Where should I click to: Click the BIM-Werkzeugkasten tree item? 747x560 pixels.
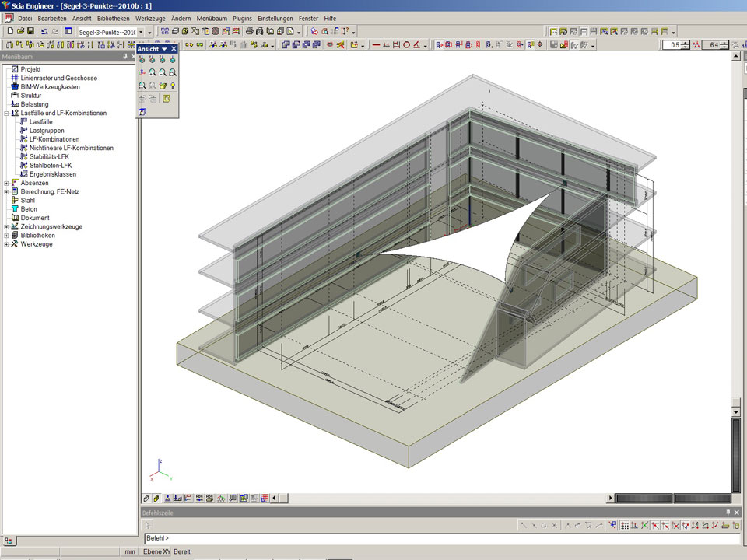point(50,86)
